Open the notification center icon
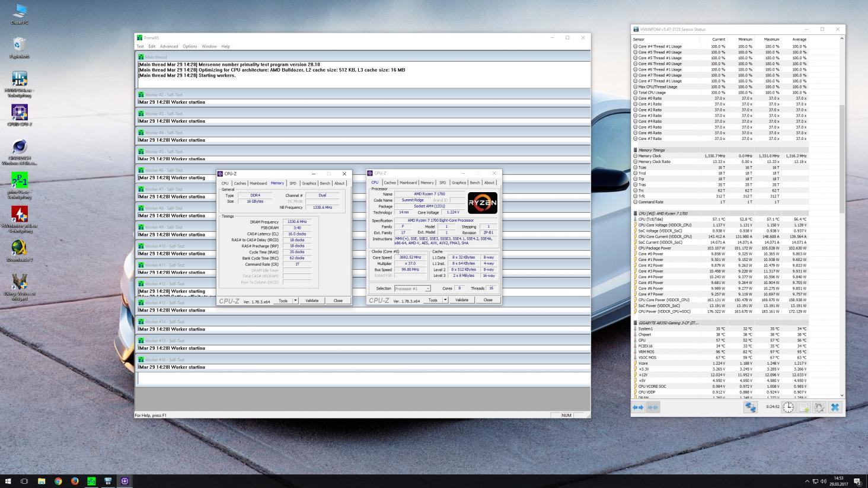 coord(857,481)
